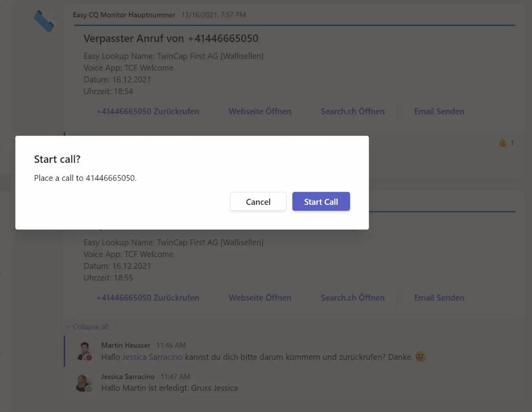The width and height of the screenshot is (532, 412).
Task: Open Search.ch Öffnen in the 18:55 call card
Action: (353, 297)
